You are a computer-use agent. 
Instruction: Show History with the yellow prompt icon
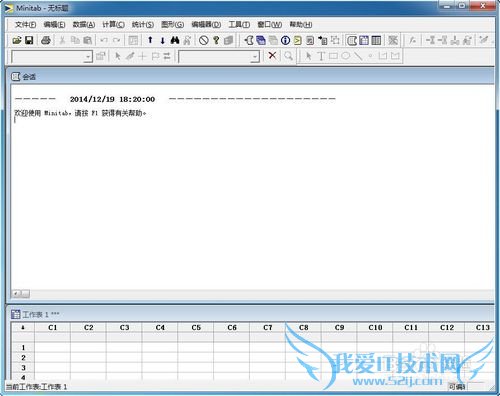298,40
